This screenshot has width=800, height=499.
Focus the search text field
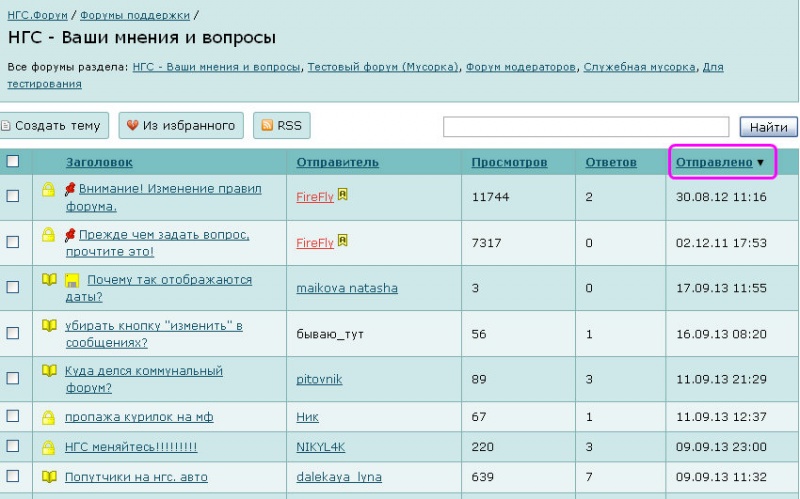click(586, 127)
